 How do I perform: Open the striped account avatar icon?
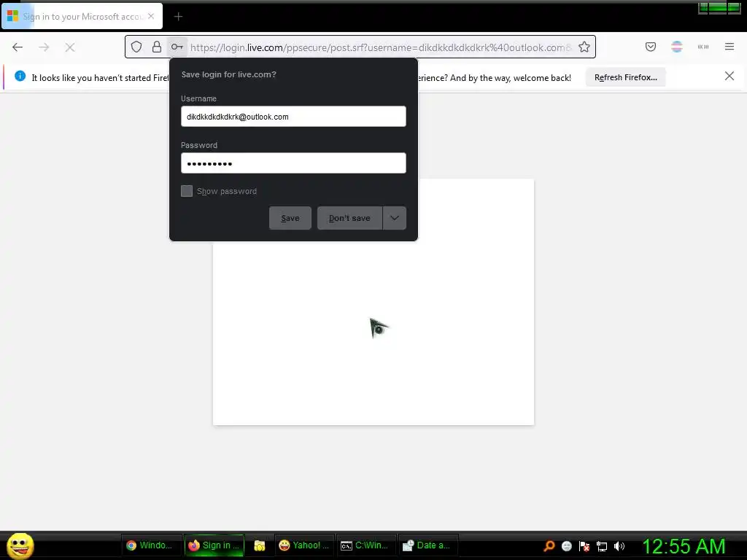pyautogui.click(x=677, y=47)
